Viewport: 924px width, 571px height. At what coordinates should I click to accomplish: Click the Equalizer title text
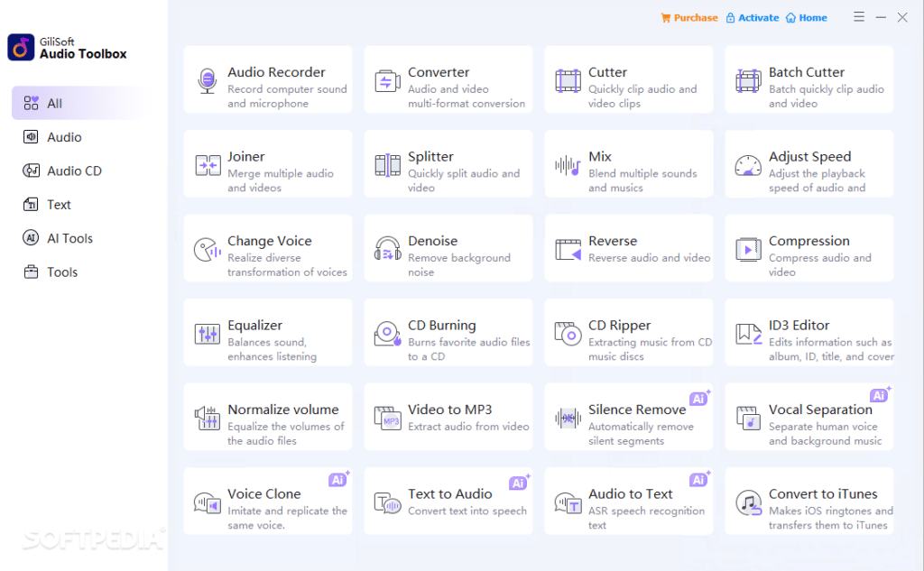pos(254,326)
